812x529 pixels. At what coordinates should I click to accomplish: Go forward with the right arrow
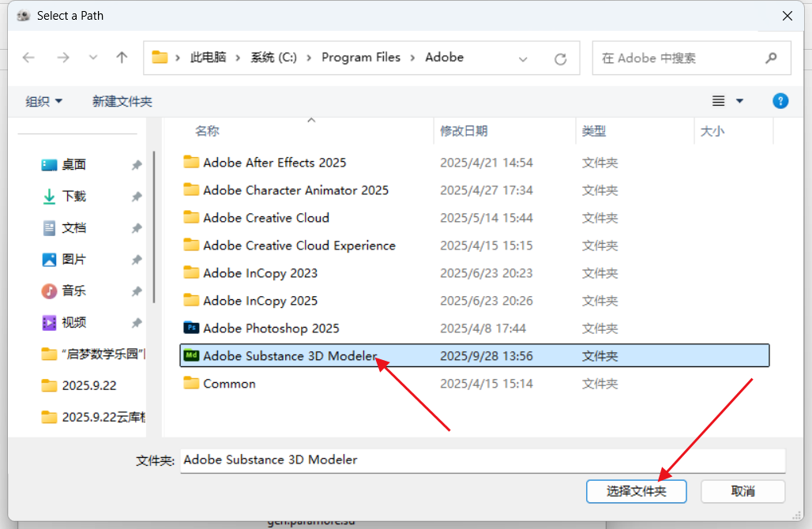click(x=62, y=58)
